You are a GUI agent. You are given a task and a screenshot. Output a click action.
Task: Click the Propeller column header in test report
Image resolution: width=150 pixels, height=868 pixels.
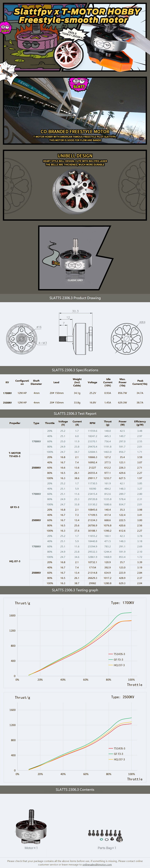pyautogui.click(x=15, y=423)
